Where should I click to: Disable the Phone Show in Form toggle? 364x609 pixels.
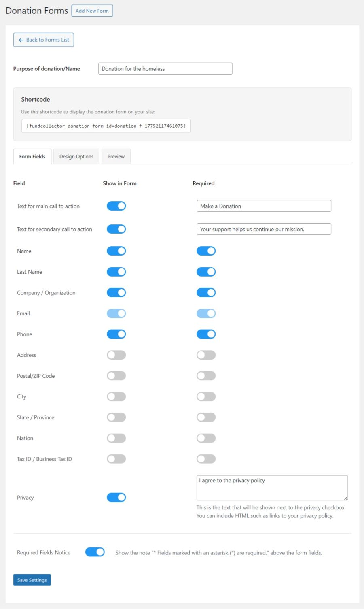click(116, 334)
